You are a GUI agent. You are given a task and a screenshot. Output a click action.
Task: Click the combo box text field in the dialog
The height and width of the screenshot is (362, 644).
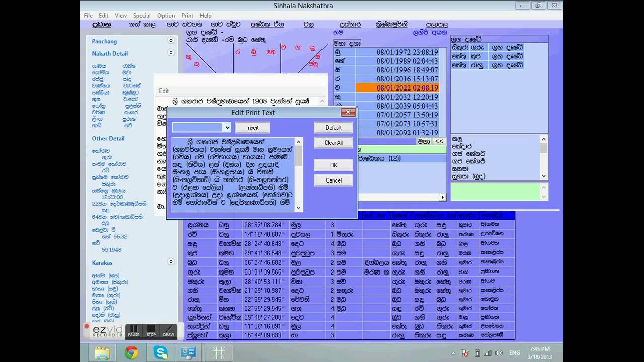click(197, 128)
